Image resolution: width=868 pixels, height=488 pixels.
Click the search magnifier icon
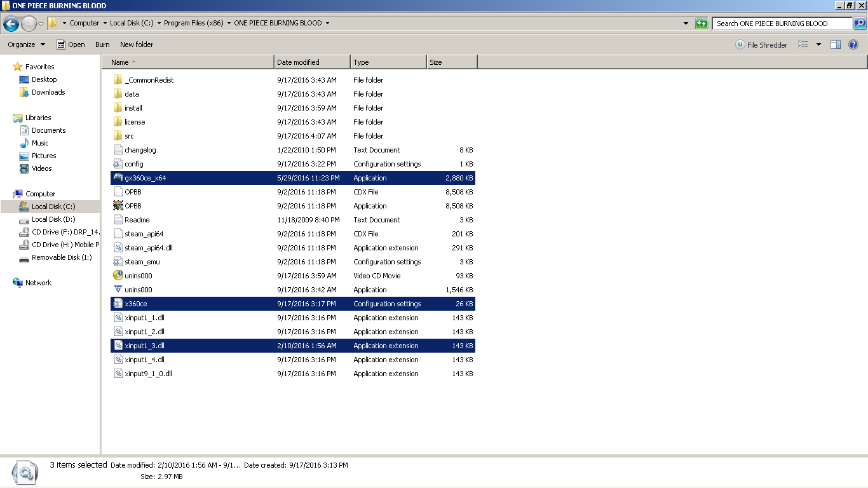[859, 24]
